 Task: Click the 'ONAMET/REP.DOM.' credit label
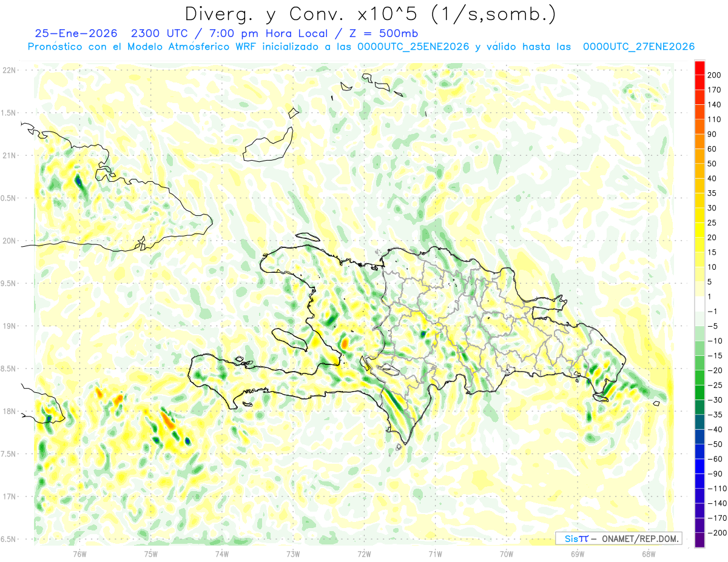tap(641, 538)
